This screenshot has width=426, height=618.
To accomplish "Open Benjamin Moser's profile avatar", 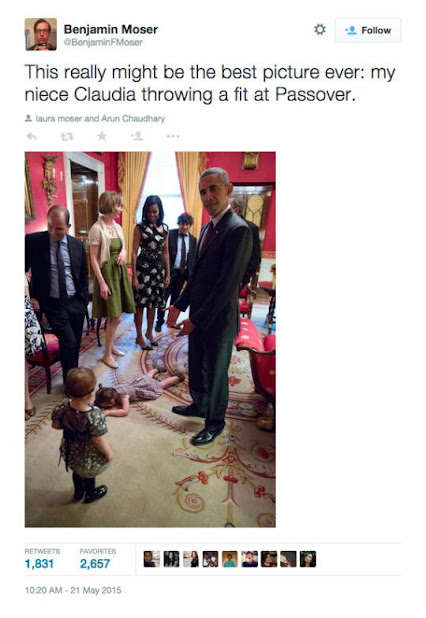I will [41, 34].
